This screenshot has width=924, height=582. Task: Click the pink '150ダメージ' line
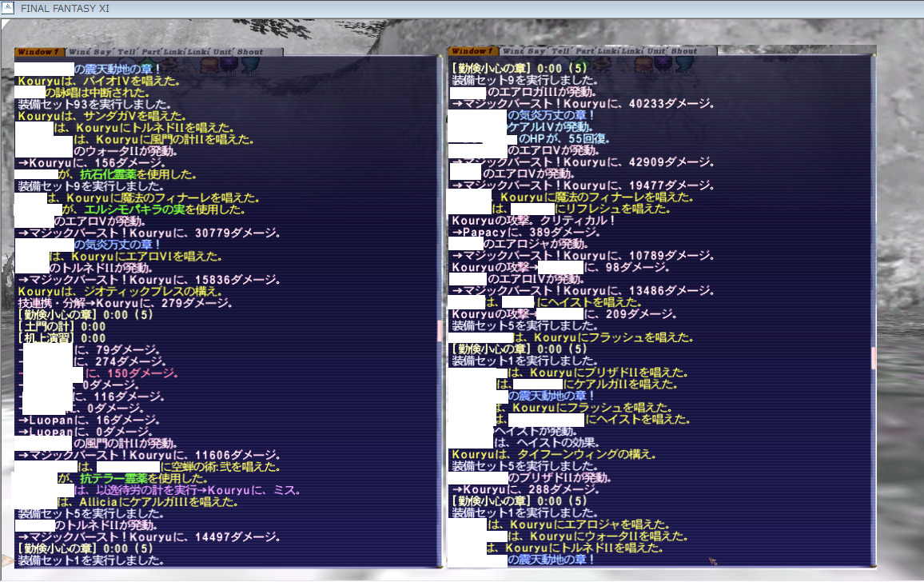coord(132,373)
